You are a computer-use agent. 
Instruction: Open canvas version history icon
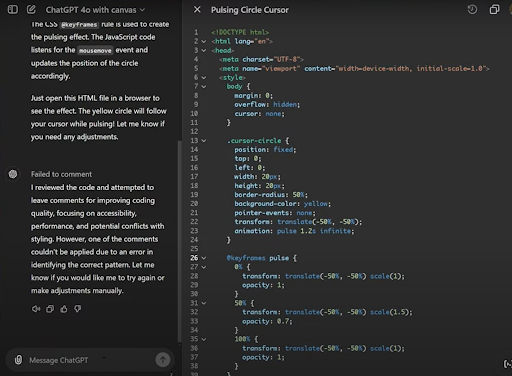472,9
